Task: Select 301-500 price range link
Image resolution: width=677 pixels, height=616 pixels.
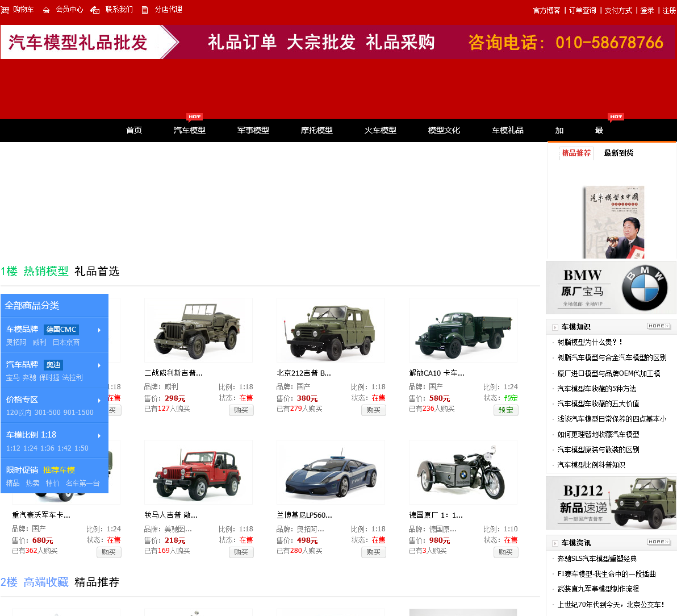Action: [48, 413]
